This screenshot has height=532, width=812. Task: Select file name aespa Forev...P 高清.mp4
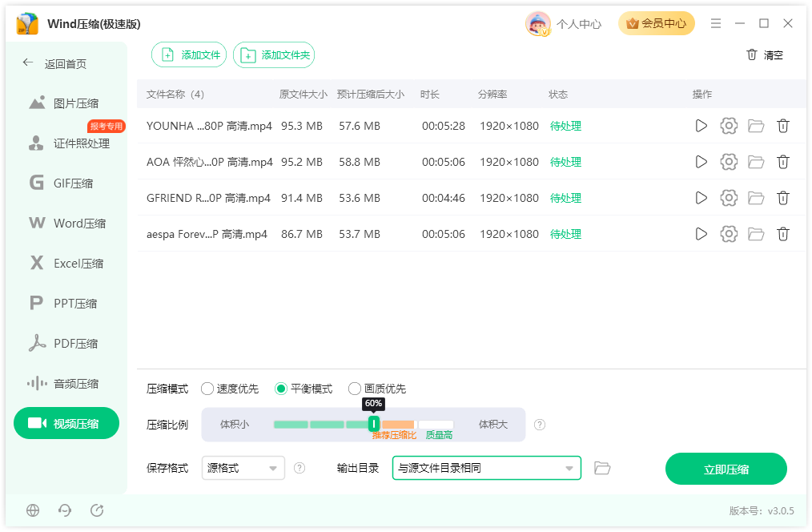click(207, 234)
